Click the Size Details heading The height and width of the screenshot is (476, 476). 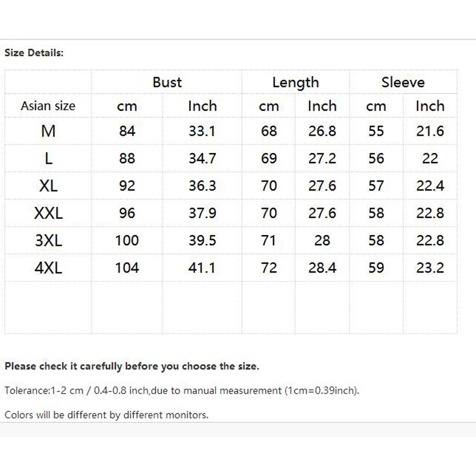[x=34, y=53]
